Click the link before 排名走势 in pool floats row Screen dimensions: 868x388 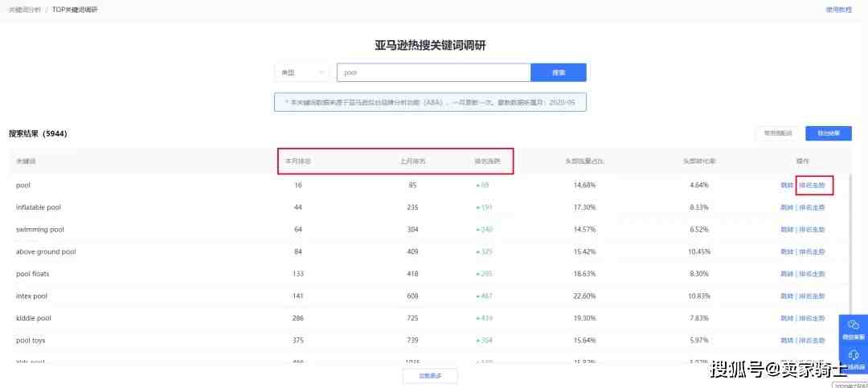point(787,274)
